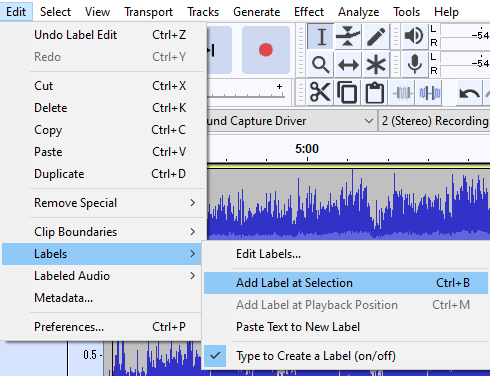The width and height of the screenshot is (490, 376).
Task: Select the Zoom magnifier tool
Action: [x=321, y=64]
